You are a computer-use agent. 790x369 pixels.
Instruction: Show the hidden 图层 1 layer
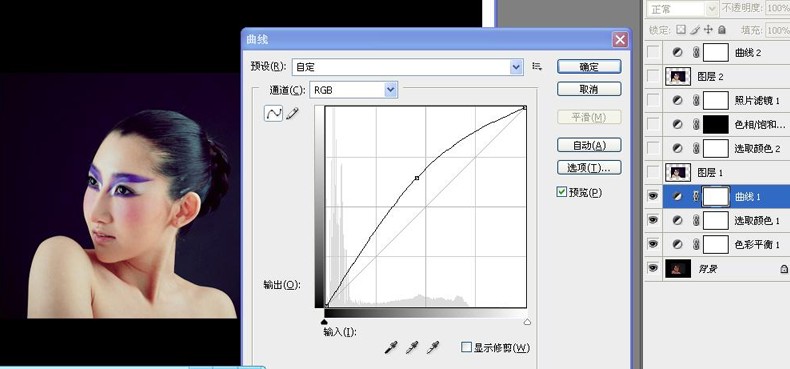point(653,172)
